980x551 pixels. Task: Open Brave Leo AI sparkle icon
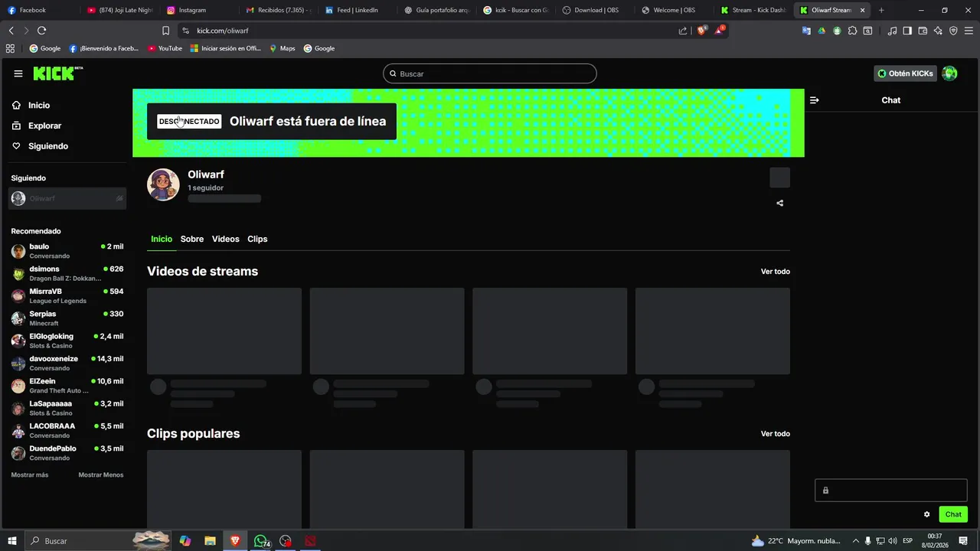(938, 31)
